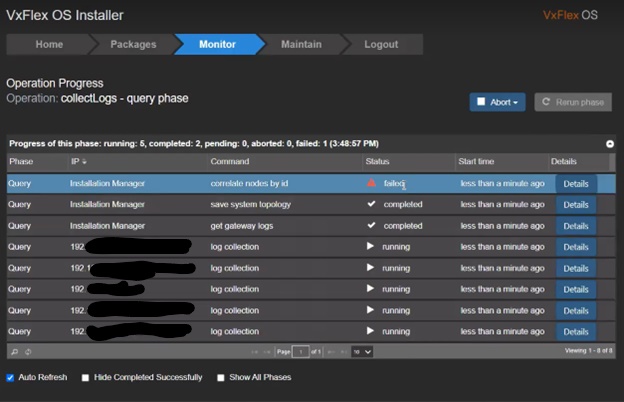Click the red failed warning triangle icon
This screenshot has width=624, height=402.
click(x=372, y=183)
